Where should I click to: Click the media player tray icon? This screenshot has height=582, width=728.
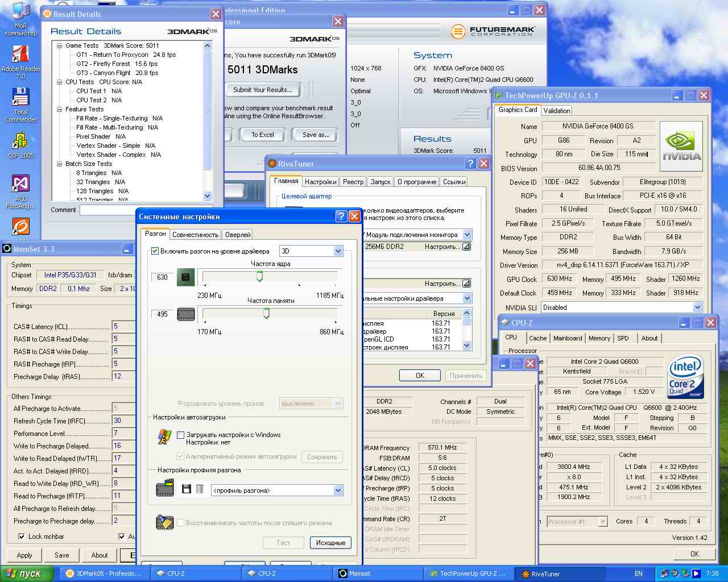(696, 573)
